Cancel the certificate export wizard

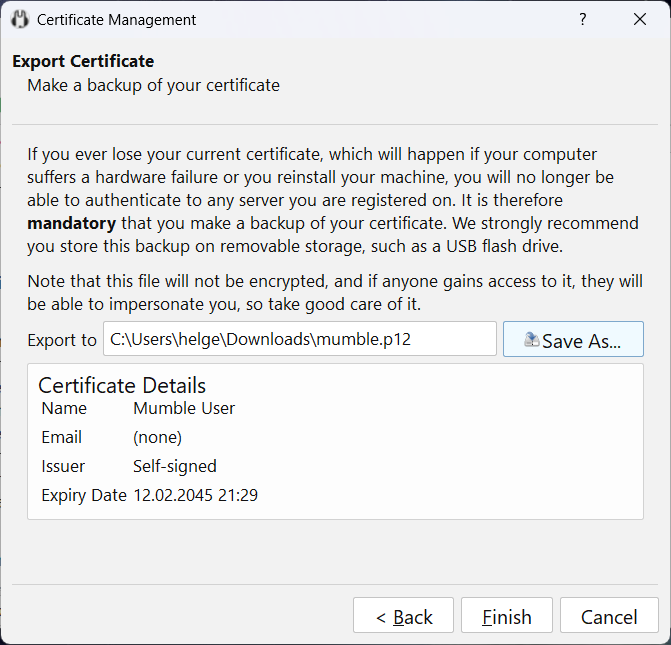pyautogui.click(x=609, y=617)
